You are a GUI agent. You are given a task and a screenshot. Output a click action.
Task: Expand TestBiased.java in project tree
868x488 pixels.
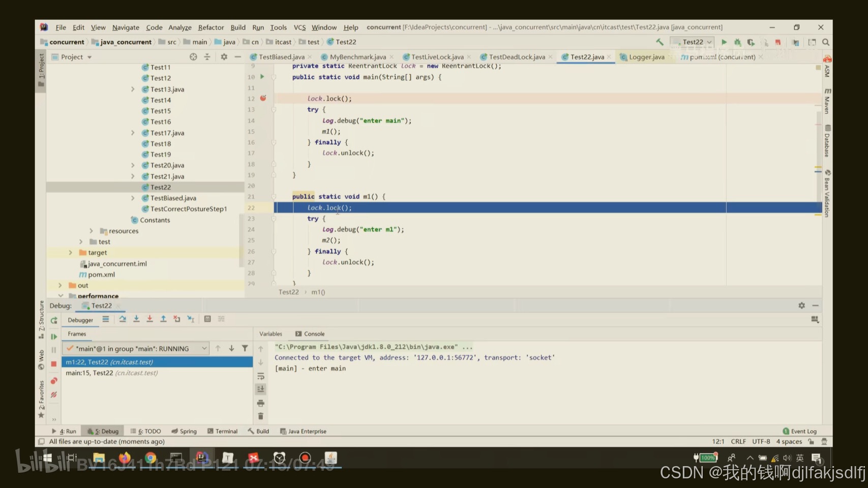tap(133, 198)
